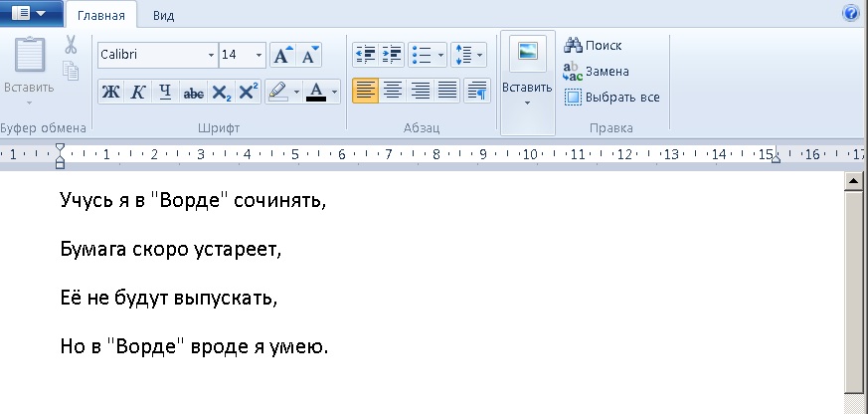The image size is (868, 414).
Task: Start a bulleted list
Action: pyautogui.click(x=422, y=55)
